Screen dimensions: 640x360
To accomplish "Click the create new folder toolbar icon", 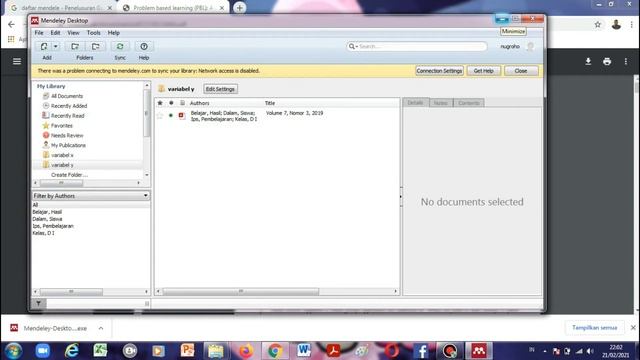I will 75,47.
